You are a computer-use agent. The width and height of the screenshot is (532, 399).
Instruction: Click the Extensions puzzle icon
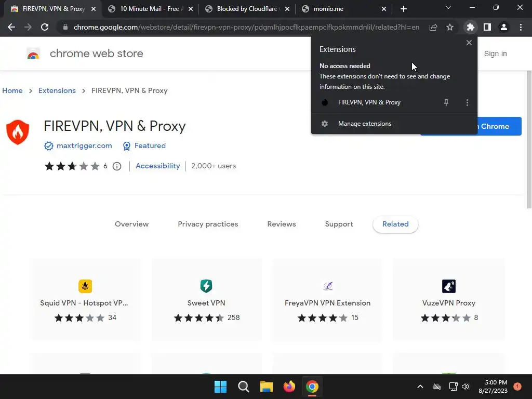(470, 27)
